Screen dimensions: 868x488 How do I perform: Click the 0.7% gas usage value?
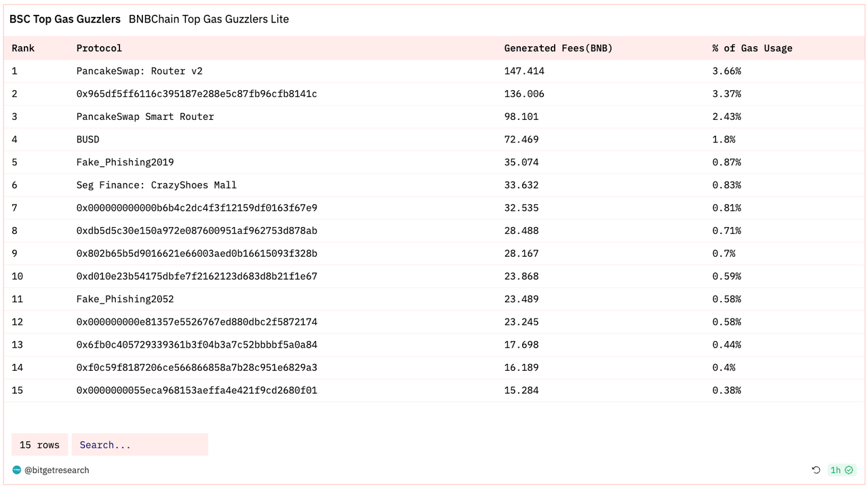pyautogui.click(x=724, y=253)
